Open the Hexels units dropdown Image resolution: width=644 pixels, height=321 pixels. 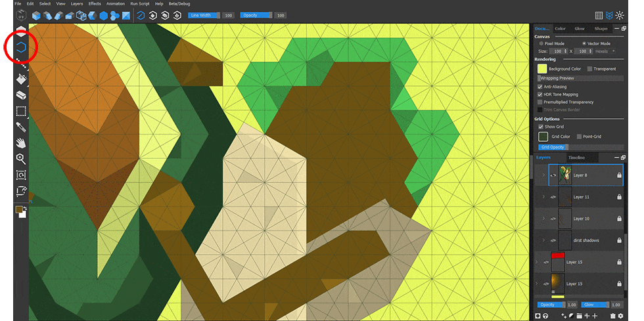(x=605, y=51)
